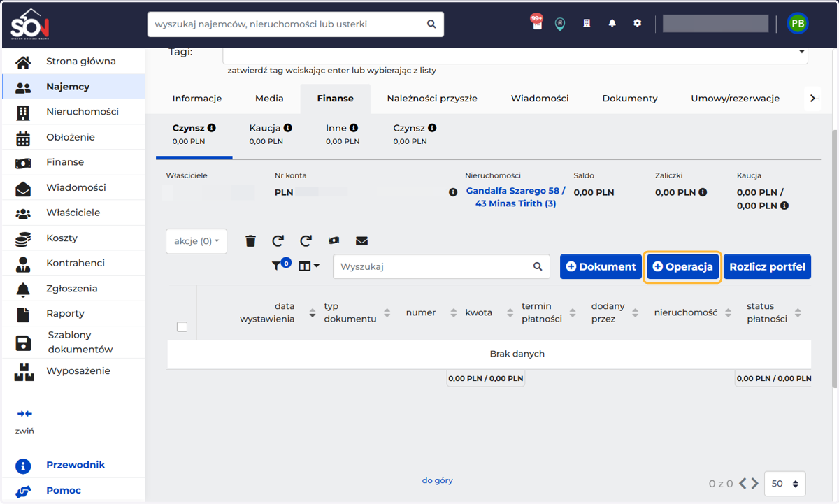The width and height of the screenshot is (839, 504).
Task: Change page size dropdown showing 50
Action: [785, 484]
